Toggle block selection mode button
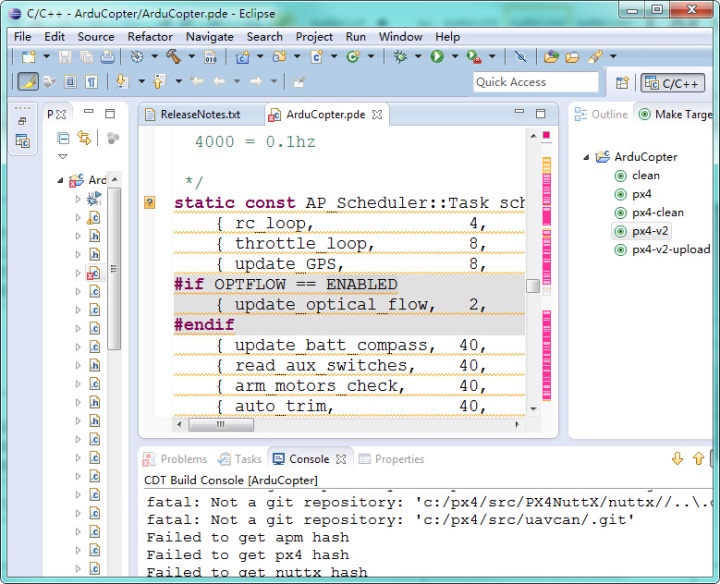 coord(70,82)
